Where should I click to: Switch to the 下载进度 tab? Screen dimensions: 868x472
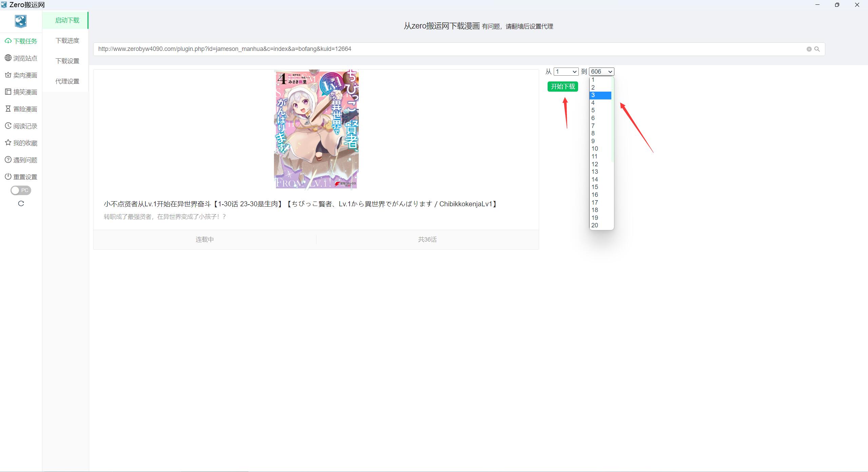tap(67, 41)
